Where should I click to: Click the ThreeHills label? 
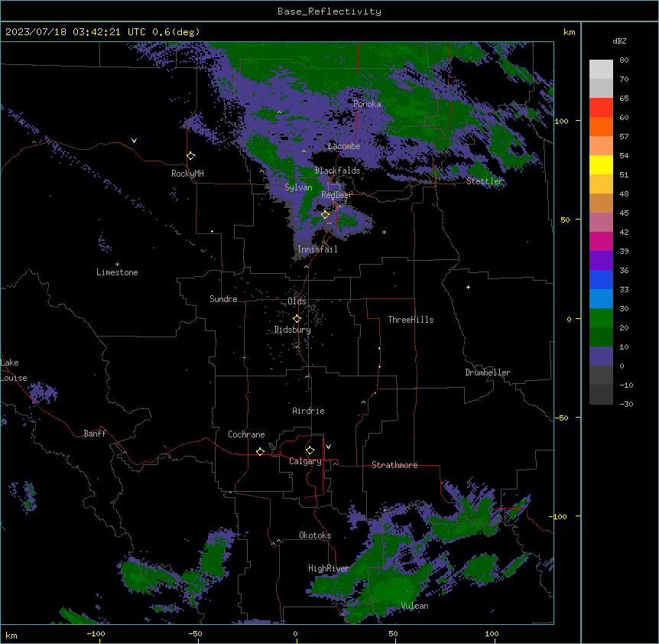tap(411, 320)
